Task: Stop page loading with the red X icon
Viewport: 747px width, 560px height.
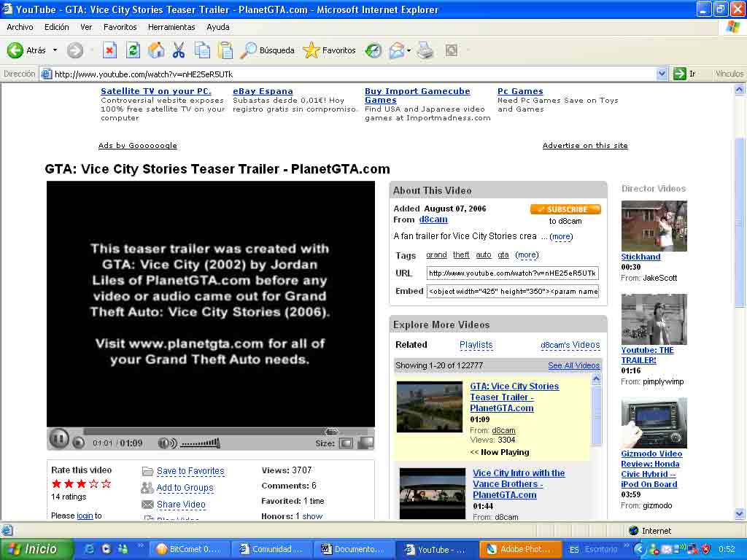Action: (109, 50)
